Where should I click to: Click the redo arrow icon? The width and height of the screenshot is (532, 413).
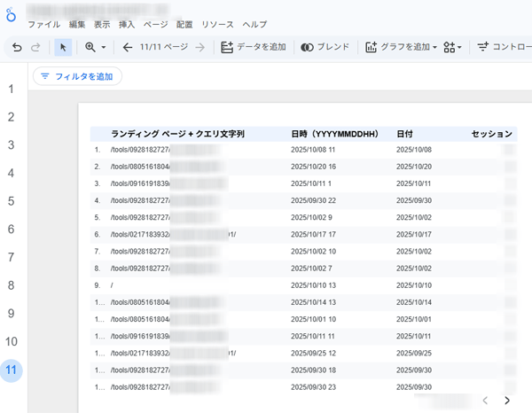[x=36, y=48]
